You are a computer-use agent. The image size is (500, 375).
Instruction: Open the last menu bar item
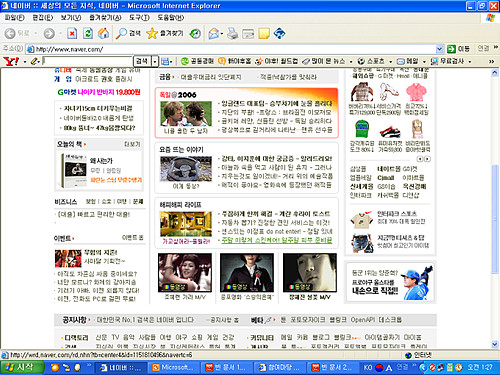(x=170, y=17)
